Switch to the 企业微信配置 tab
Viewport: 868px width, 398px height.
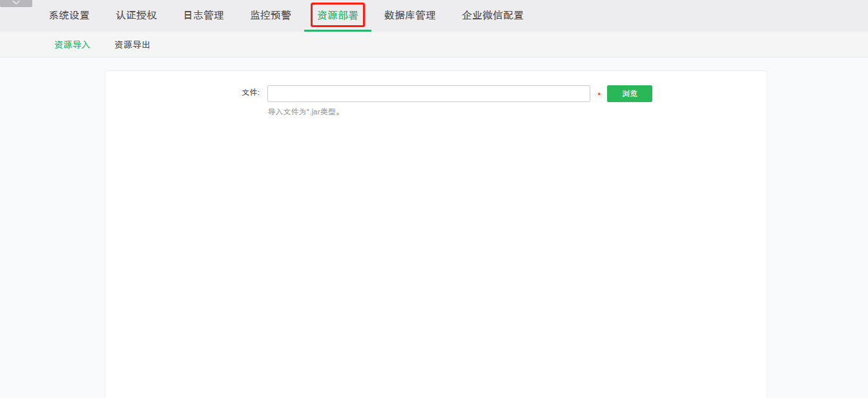[x=493, y=16]
